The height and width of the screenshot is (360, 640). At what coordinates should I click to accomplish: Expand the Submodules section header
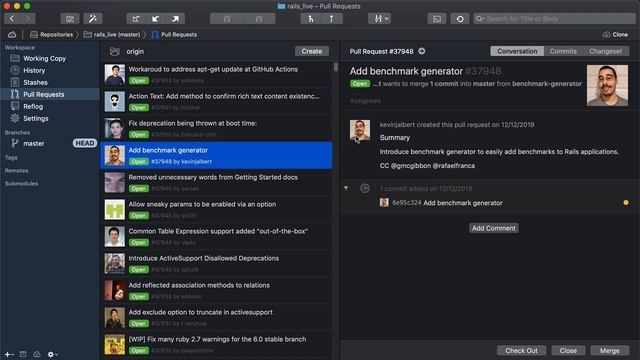21,183
